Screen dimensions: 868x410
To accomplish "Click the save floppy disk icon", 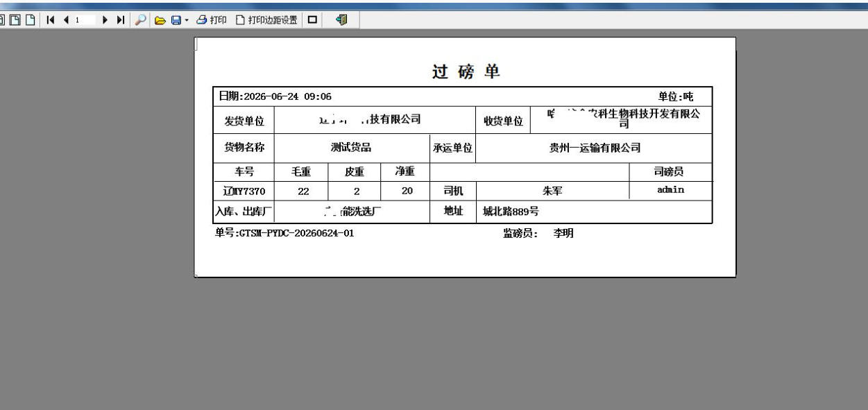I will (x=176, y=21).
